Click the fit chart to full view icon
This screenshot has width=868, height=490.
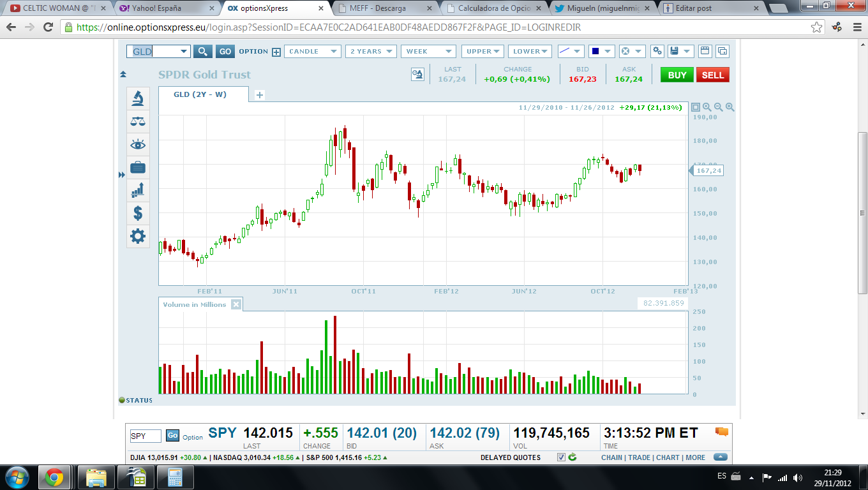[x=696, y=108]
